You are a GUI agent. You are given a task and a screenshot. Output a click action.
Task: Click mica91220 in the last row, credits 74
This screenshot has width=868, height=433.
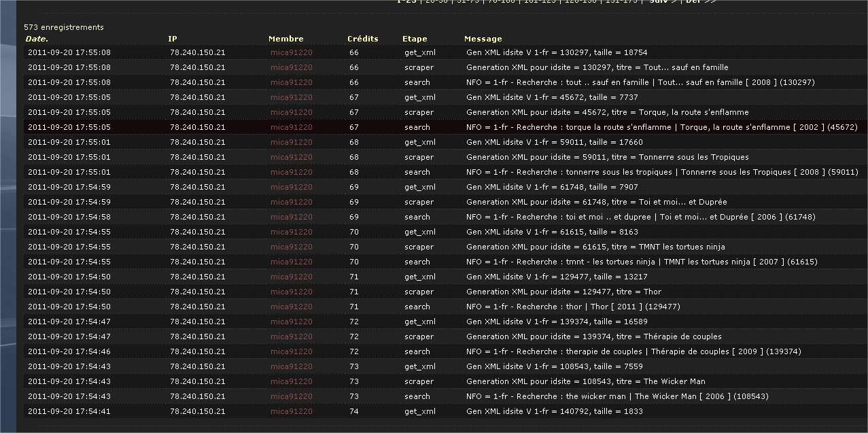coord(291,411)
